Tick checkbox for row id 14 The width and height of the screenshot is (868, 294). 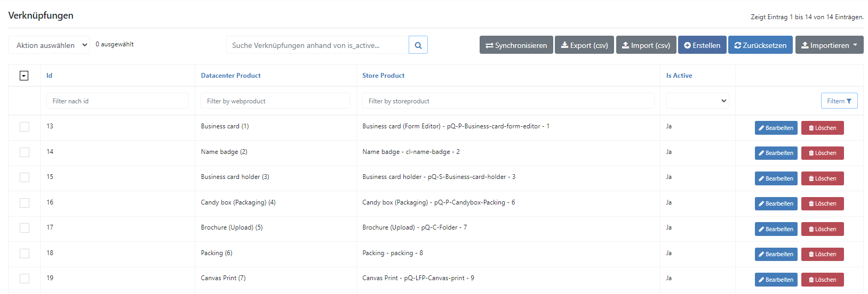[25, 152]
